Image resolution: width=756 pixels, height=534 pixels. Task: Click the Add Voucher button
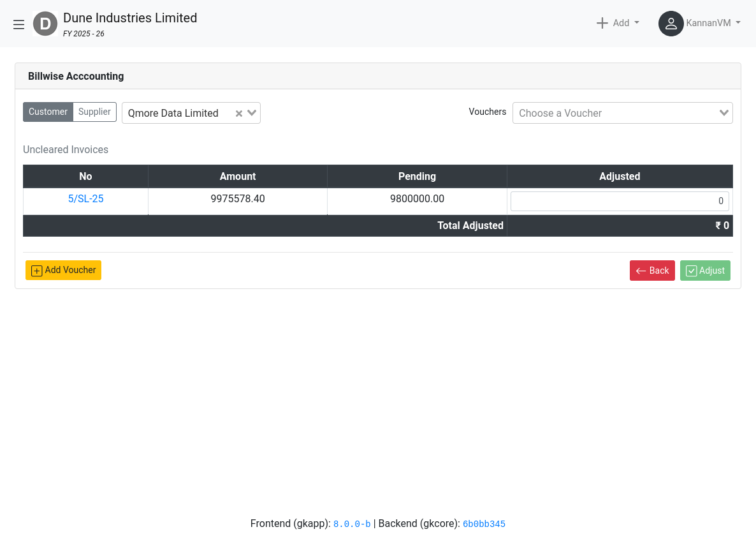pyautogui.click(x=63, y=270)
